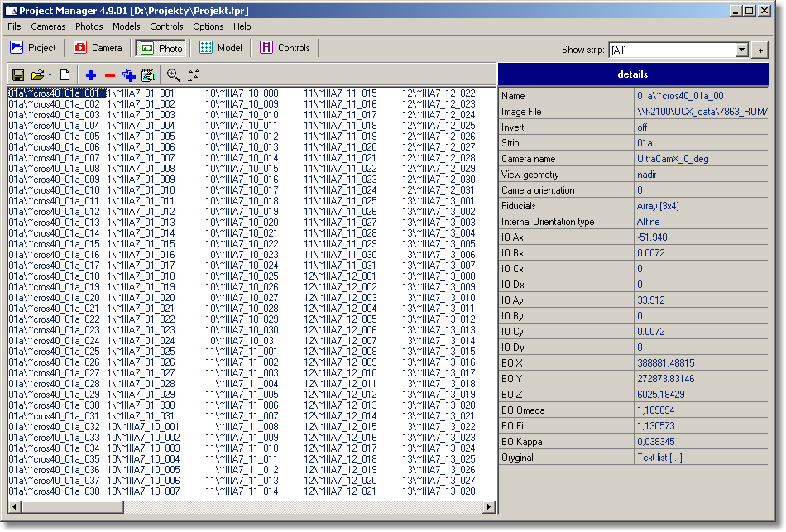Screen dimensions: 786x532
Task: Select photo 01a\~cros40_01a_038
Action: [54, 491]
